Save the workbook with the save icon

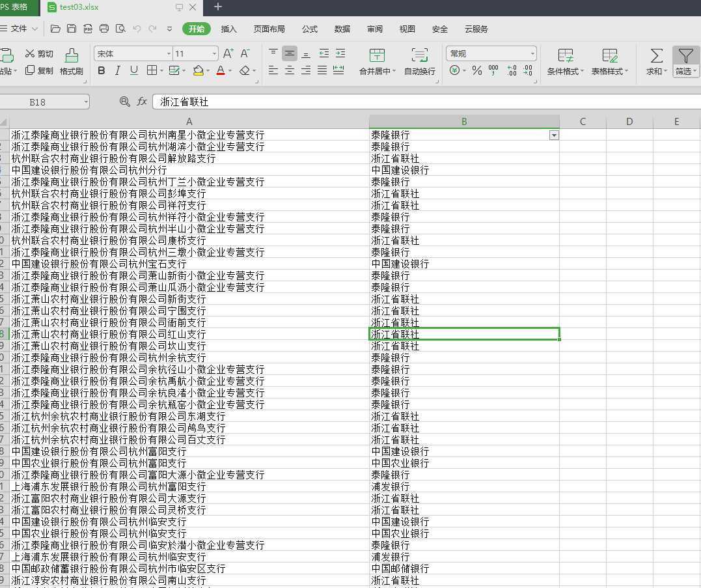(x=72, y=29)
